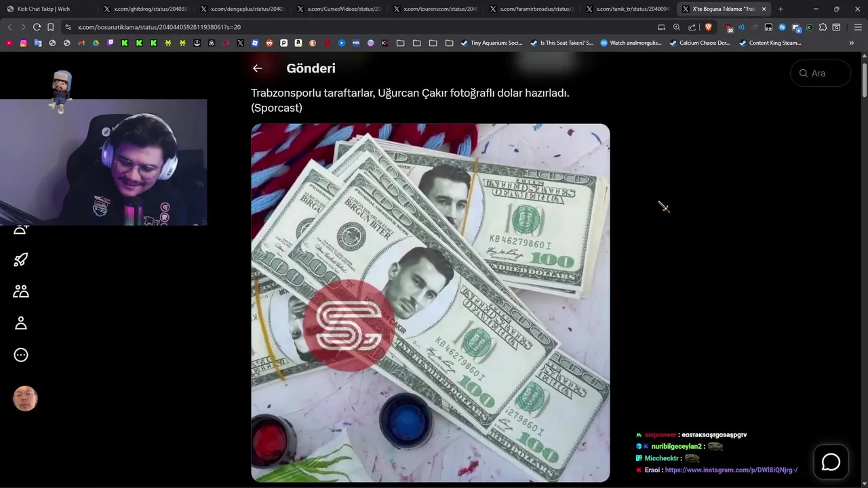Open Twitch bookmark icon
Image resolution: width=868 pixels, height=488 pixels.
(110, 43)
